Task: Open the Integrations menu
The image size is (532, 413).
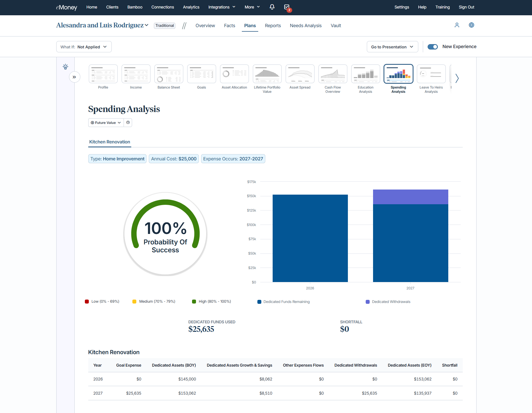Action: 221,7
